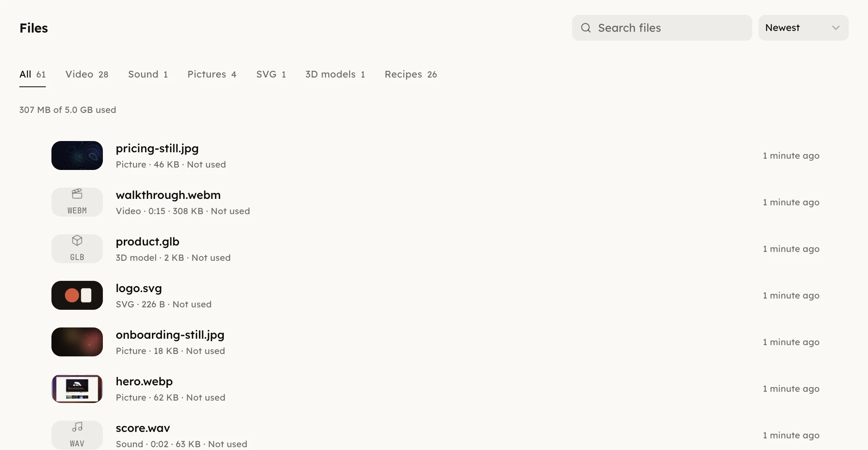868x450 pixels.
Task: Click the pricing-still.jpg file name
Action: 157,149
